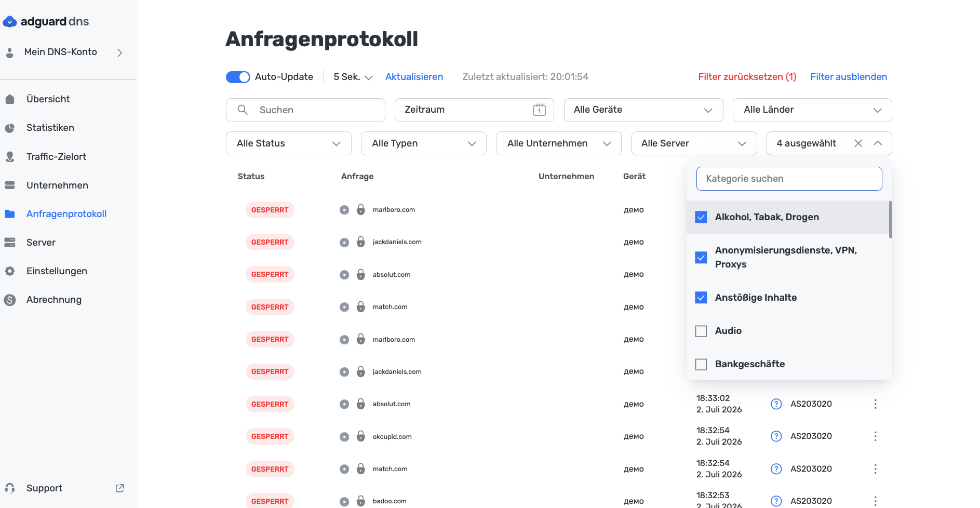The height and width of the screenshot is (508, 980).
Task: Open the Alle Geräte dropdown
Action: tap(643, 110)
